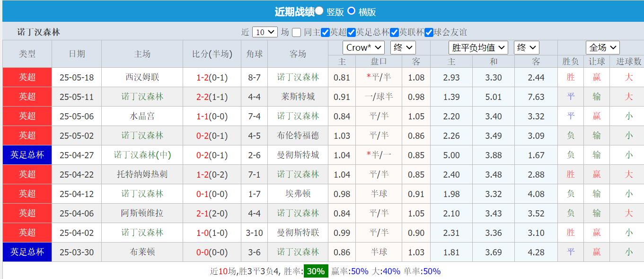Click the green 30% win rate badge
Viewport: 644px width, 279px height.
tap(315, 271)
